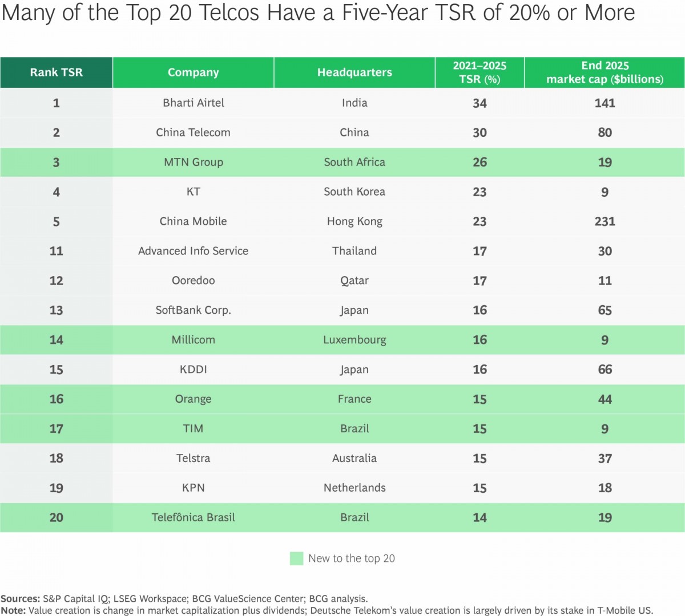The image size is (685, 616).
Task: Select the China Telecom row name
Action: pos(193,132)
